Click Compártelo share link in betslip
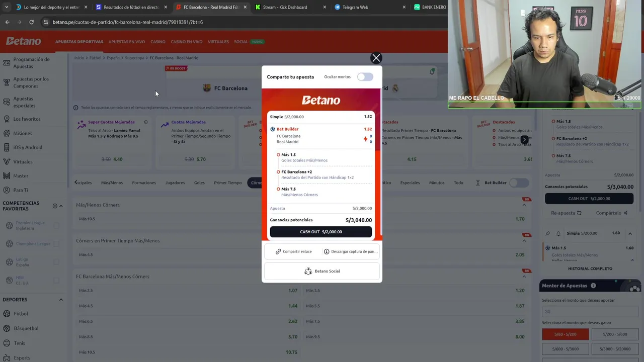 tap(611, 213)
